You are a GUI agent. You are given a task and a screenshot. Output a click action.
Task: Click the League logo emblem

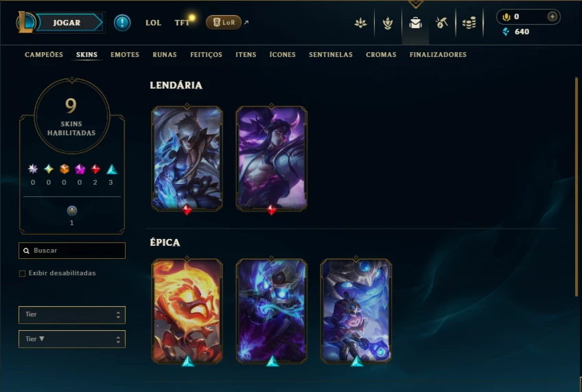(25, 22)
